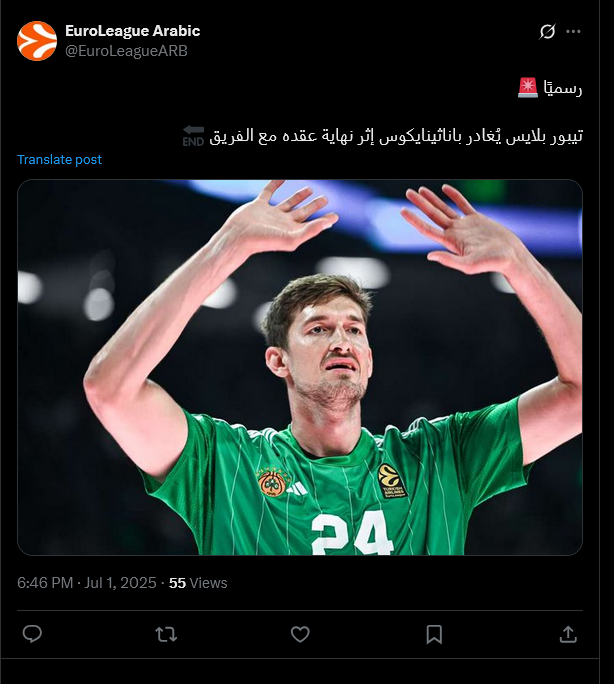The image size is (614, 684).
Task: Select the Arabic sentence about Panathinaikos
Action: point(396,136)
